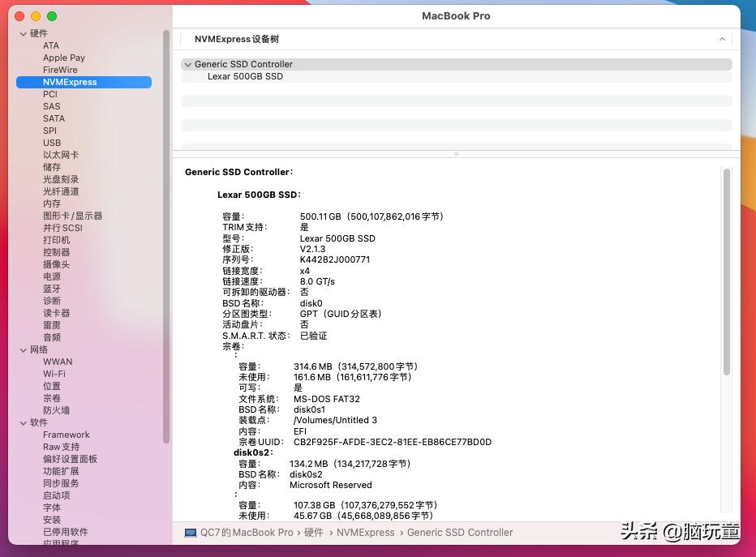Select 图形卡/显示器 in the sidebar
The width and height of the screenshot is (756, 557).
point(71,216)
